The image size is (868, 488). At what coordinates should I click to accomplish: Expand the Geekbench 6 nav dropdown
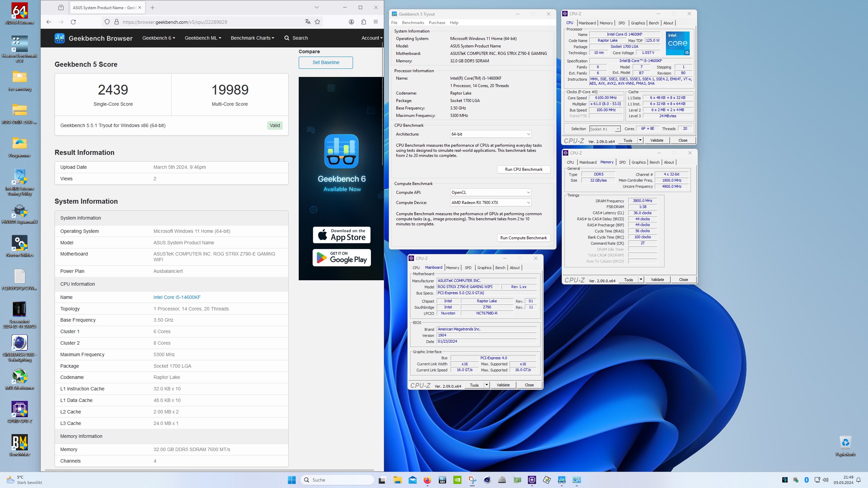pos(159,38)
